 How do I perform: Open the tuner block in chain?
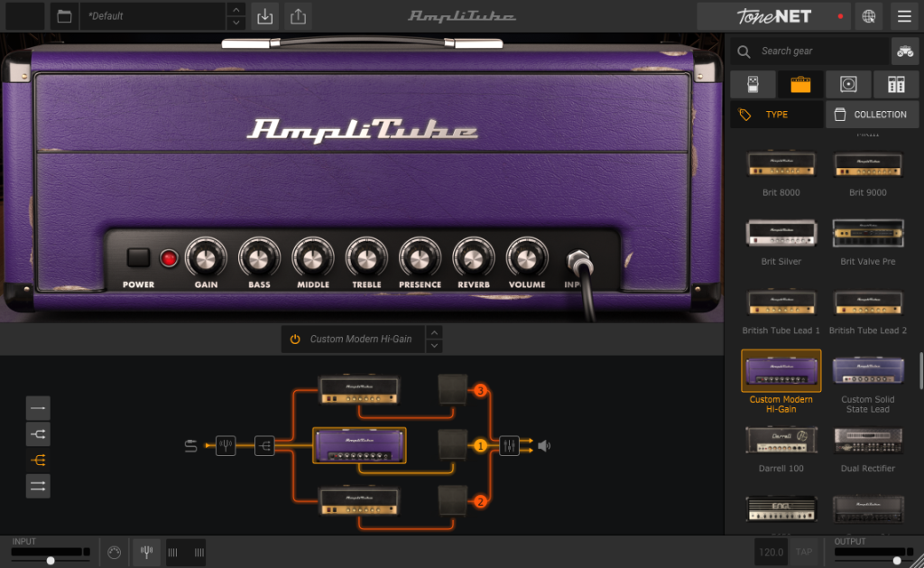[x=226, y=446]
